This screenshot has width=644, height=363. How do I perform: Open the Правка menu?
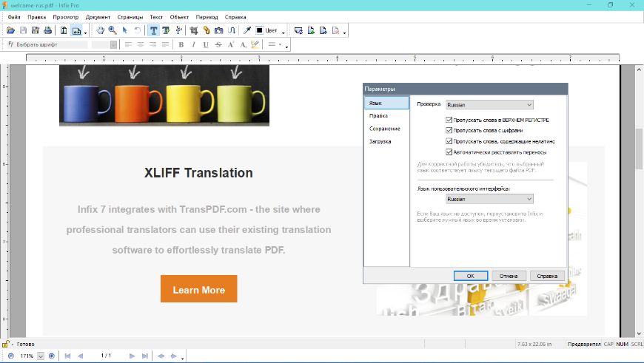point(36,17)
